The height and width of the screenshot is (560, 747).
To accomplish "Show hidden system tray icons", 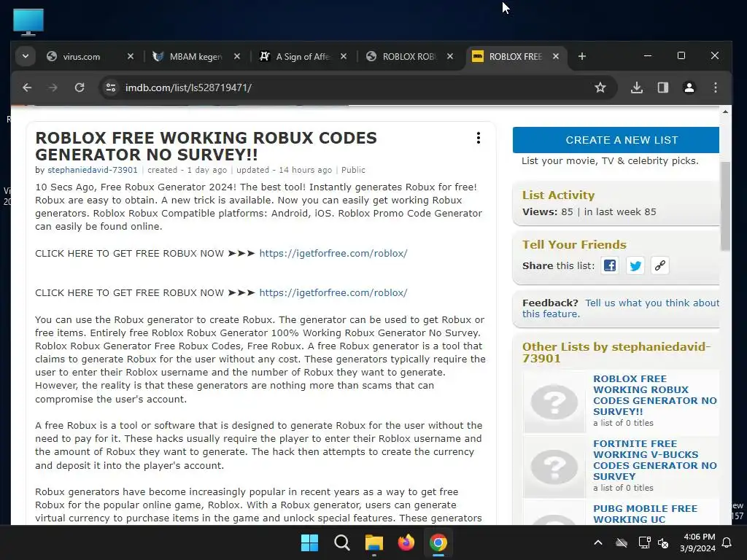I will click(x=598, y=542).
